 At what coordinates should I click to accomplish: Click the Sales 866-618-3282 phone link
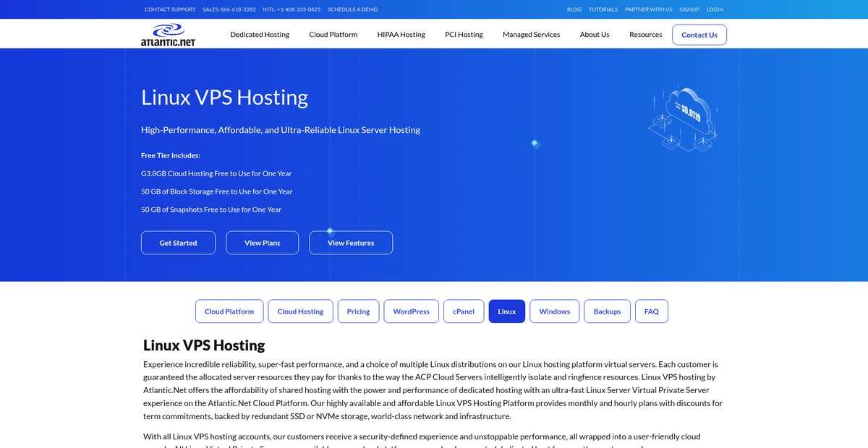229,9
